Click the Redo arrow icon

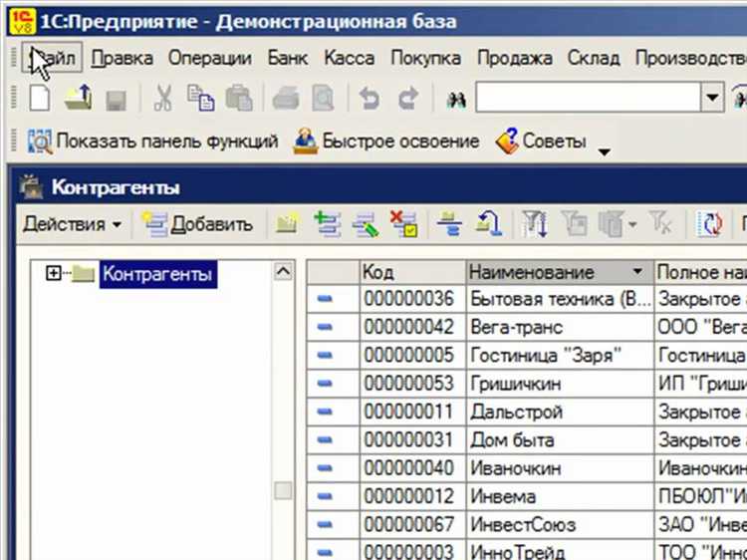point(407,99)
